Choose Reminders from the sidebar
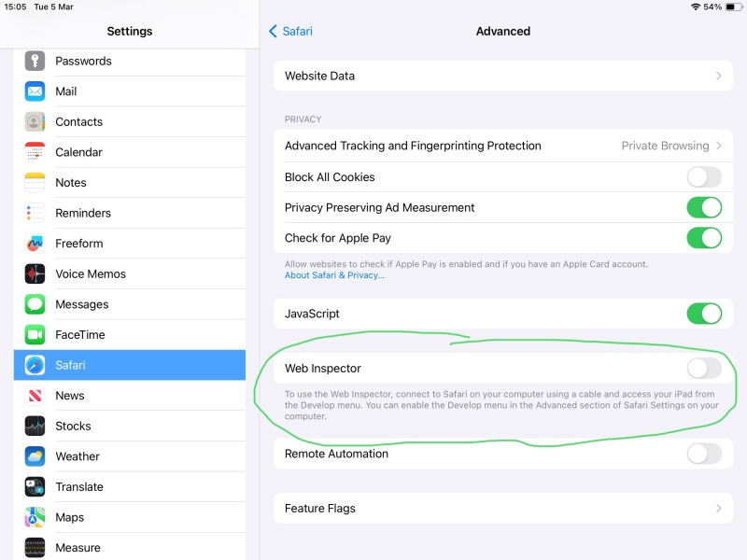The image size is (747, 560). [82, 213]
